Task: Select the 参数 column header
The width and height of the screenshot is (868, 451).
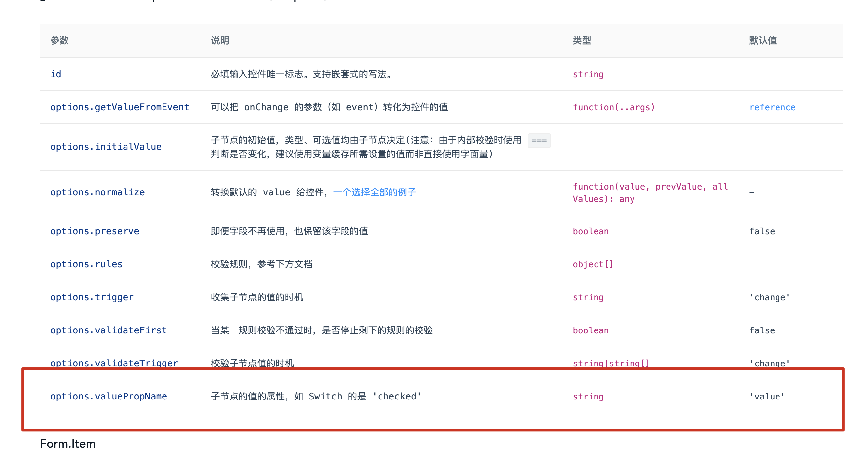Action: tap(59, 40)
